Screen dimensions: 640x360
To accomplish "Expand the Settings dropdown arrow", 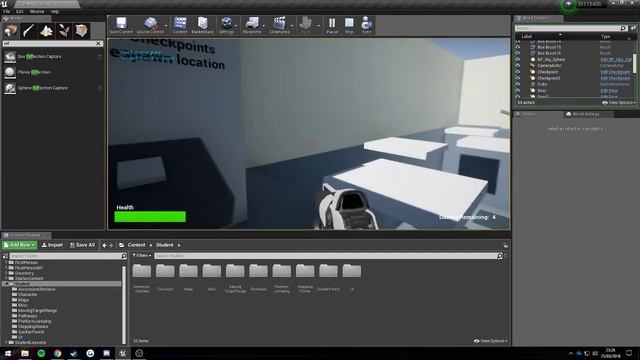I will click(x=236, y=26).
